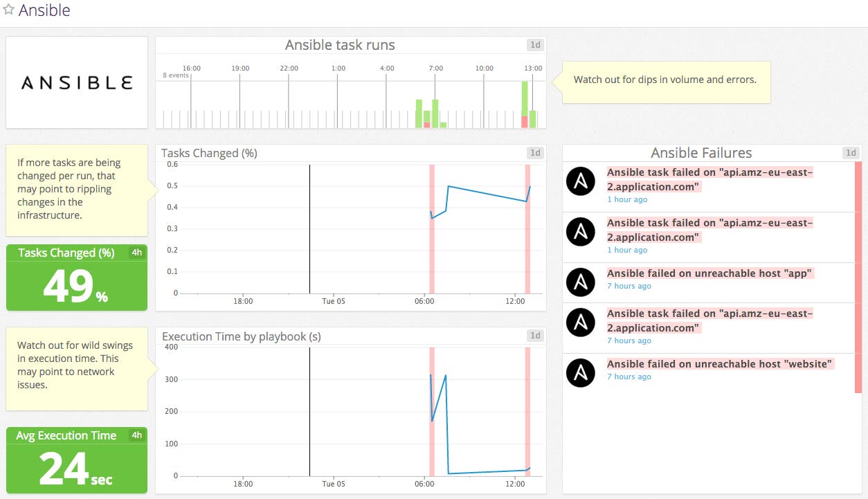Click the pink highlighted band in Tasks Changed chart
Screen dimensions: 868x499
tap(433, 228)
